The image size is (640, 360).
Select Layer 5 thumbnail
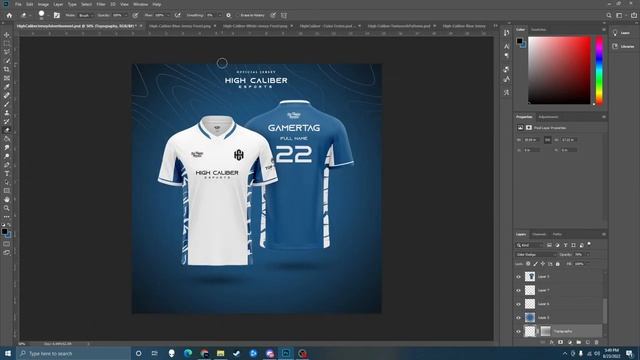pos(530,318)
